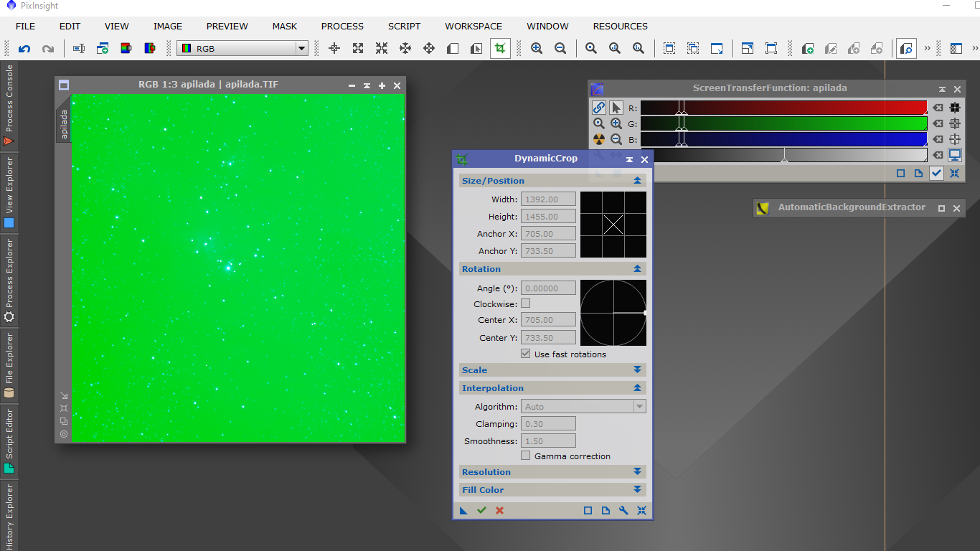Expand the Fill Color section

coord(637,490)
